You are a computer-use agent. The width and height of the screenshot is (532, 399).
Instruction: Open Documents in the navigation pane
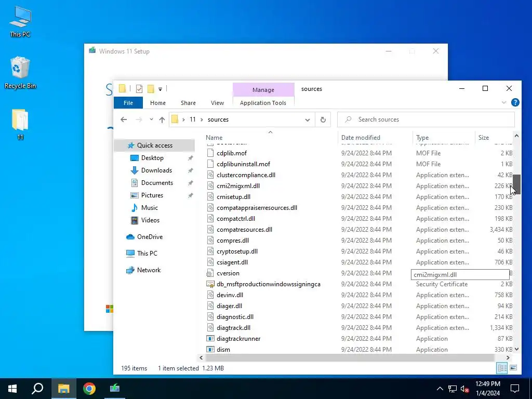[x=157, y=183]
